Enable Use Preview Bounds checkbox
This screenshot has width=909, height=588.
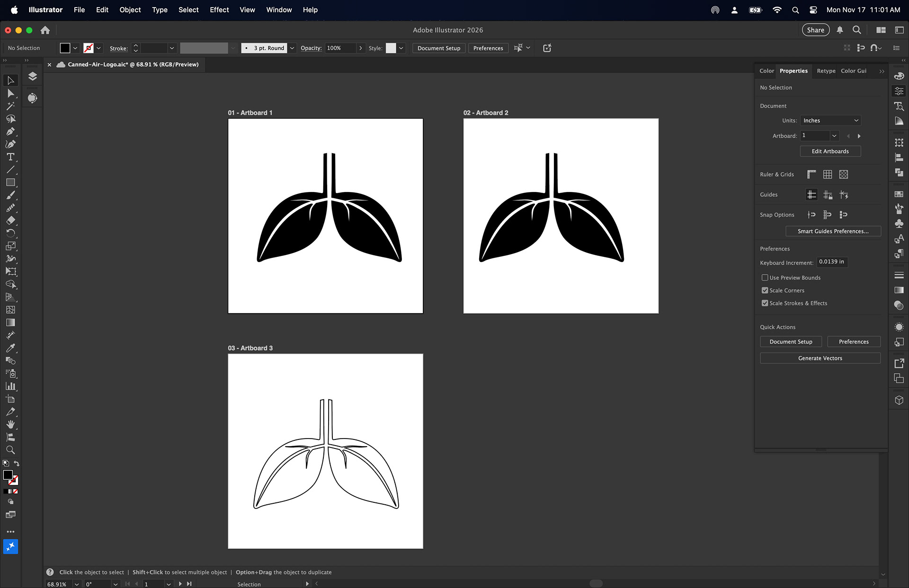[x=765, y=278]
